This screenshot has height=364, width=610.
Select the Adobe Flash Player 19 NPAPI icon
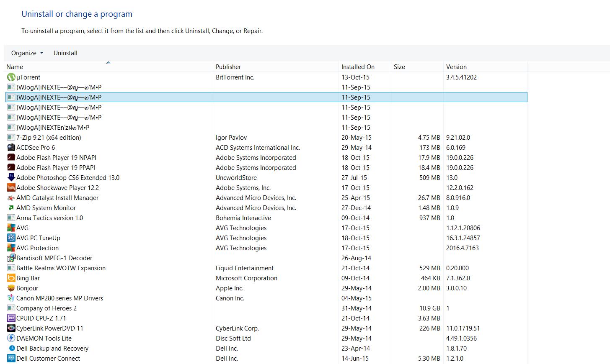(x=11, y=158)
